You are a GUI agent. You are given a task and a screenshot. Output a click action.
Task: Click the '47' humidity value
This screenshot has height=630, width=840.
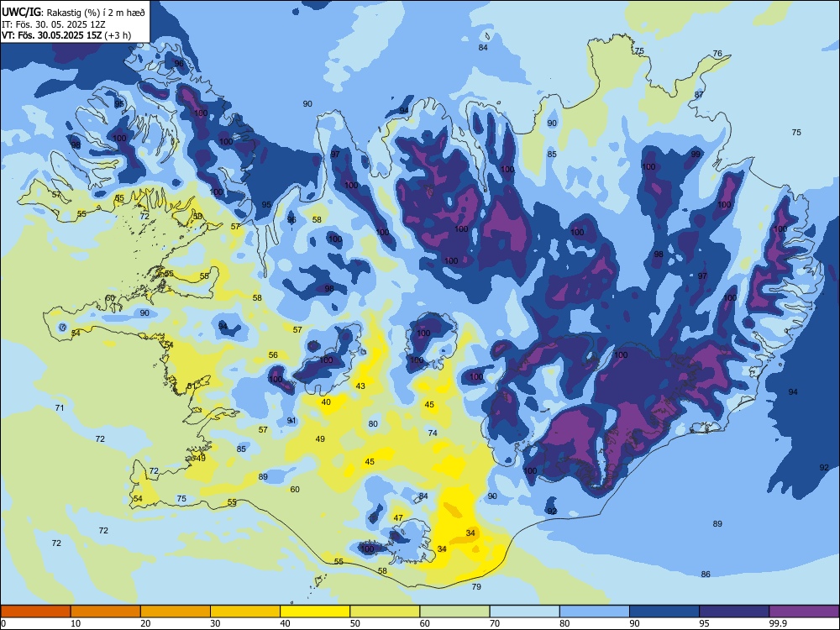click(398, 518)
